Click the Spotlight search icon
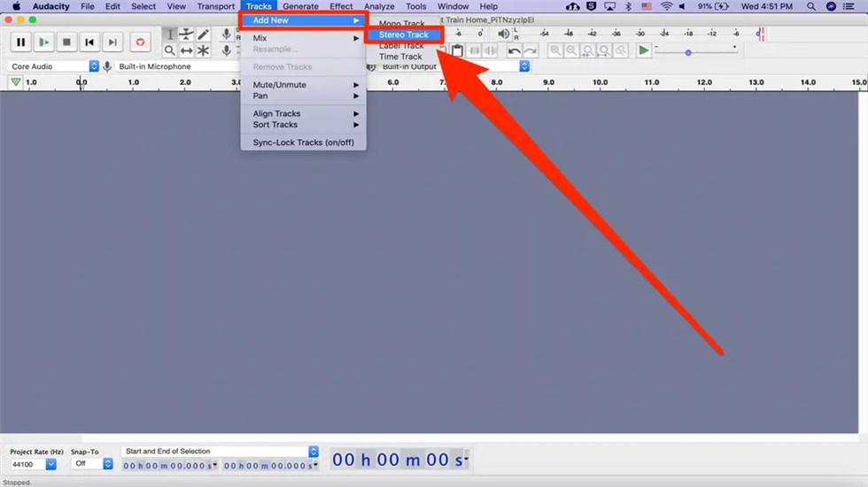 coord(811,7)
